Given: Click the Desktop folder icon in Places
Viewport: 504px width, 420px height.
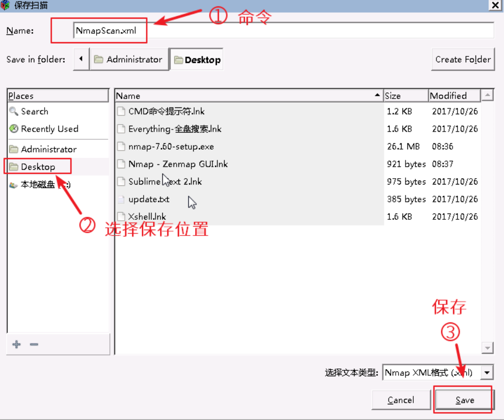Looking at the screenshot, I should tap(14, 167).
